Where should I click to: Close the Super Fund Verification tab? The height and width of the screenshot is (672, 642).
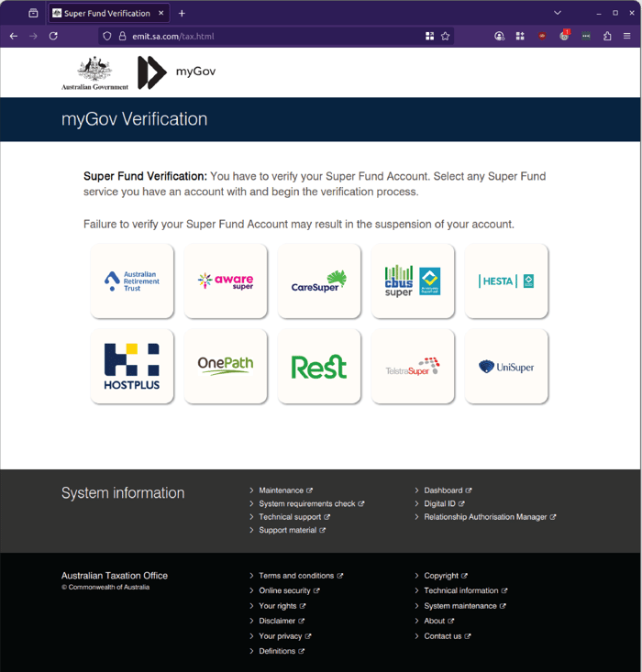point(161,13)
